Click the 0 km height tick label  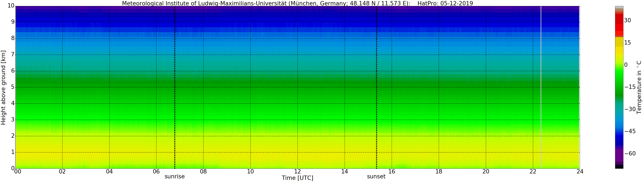tap(12, 168)
